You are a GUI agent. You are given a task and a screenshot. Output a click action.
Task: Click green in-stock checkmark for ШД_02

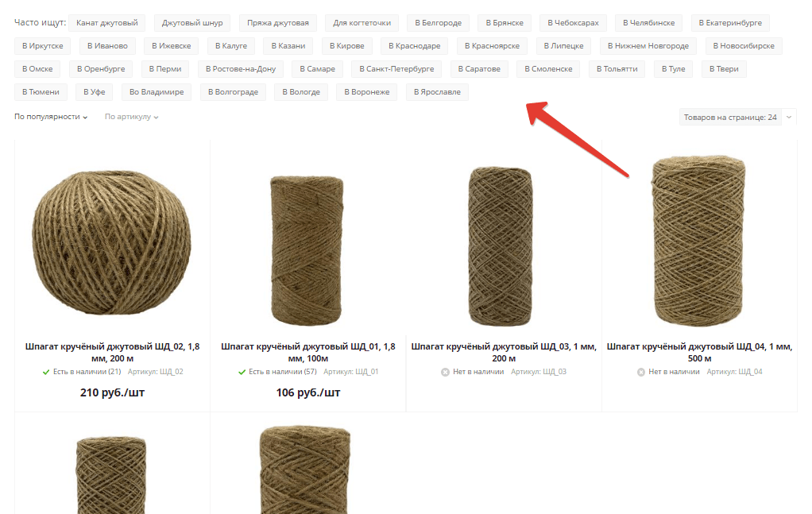(x=46, y=372)
